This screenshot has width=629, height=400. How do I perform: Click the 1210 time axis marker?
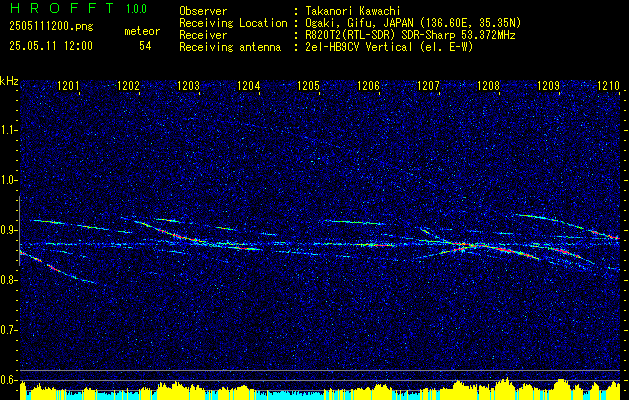(609, 85)
